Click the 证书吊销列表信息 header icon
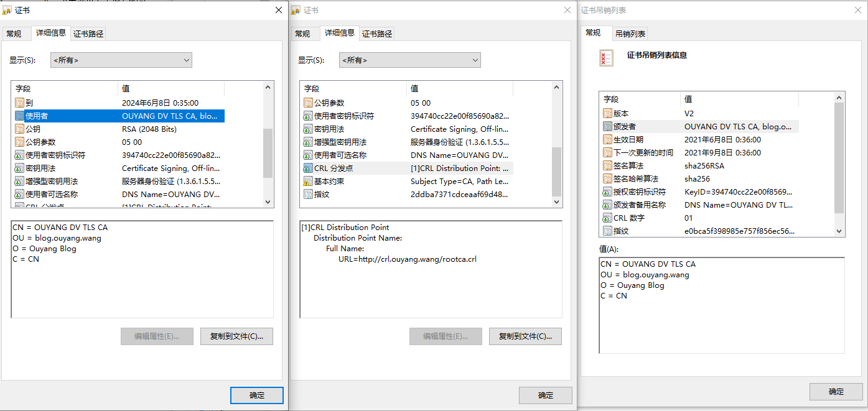 coord(606,58)
